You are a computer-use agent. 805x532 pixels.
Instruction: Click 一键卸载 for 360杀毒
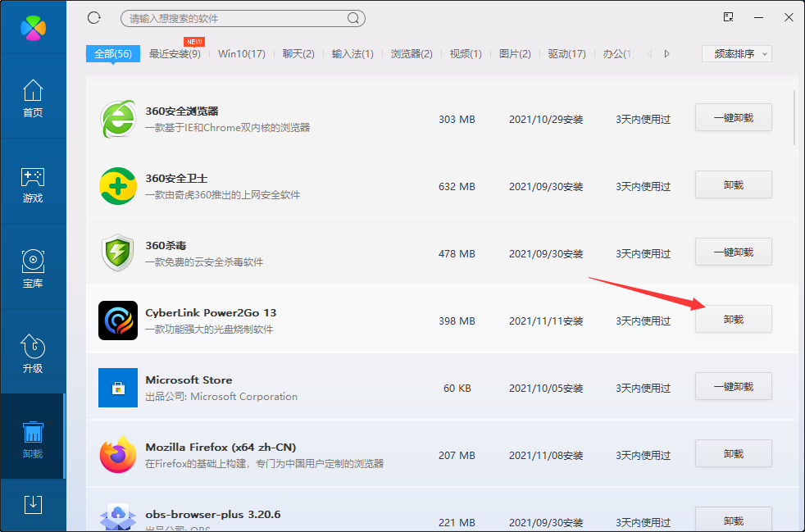[734, 252]
